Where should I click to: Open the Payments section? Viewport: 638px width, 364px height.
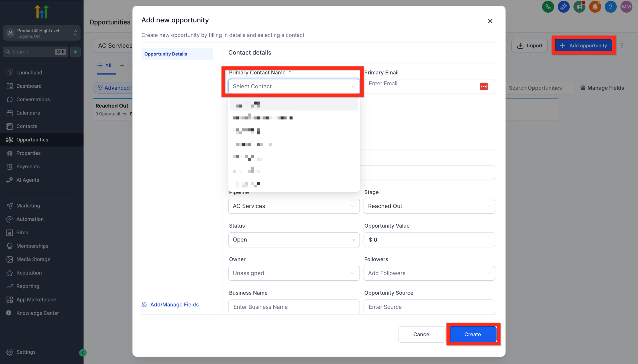[28, 166]
